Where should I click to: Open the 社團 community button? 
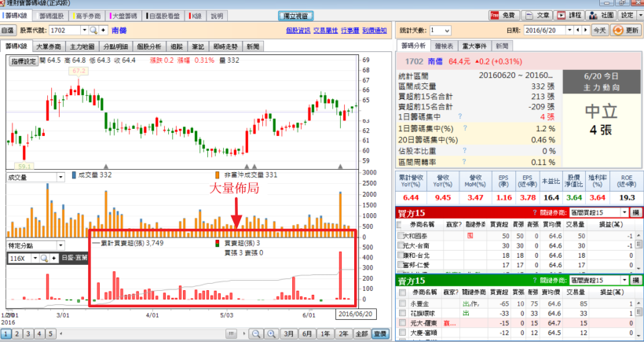[x=602, y=16]
